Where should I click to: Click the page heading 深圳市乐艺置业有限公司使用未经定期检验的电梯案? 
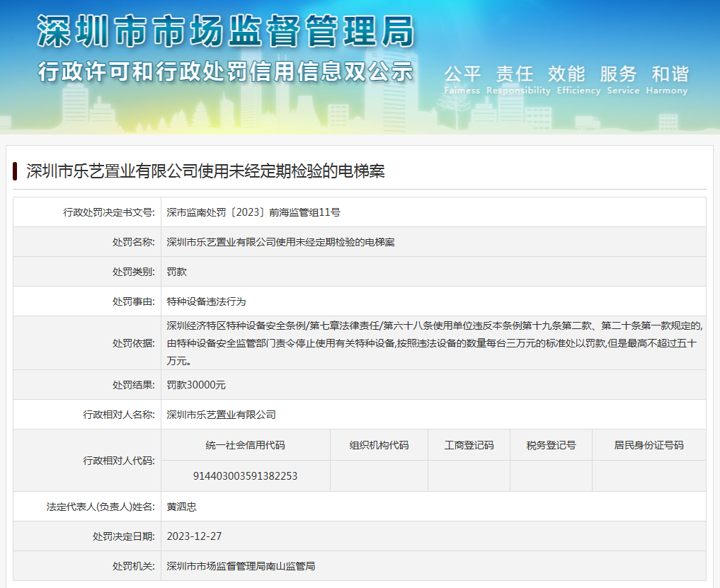click(205, 171)
